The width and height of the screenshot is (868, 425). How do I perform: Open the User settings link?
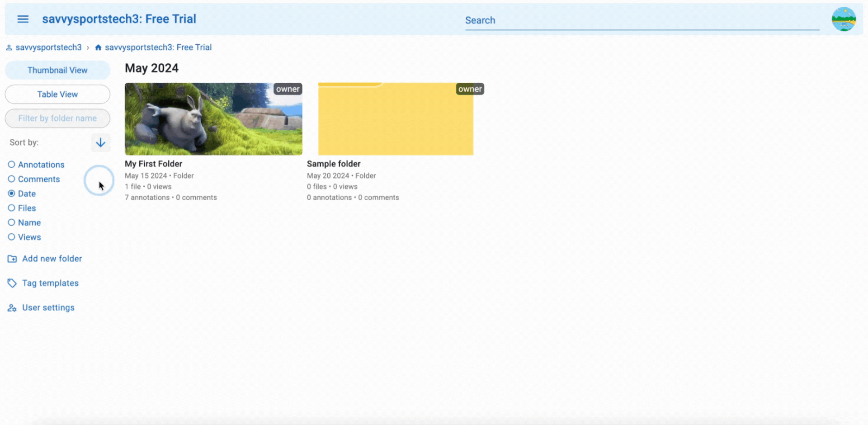coord(48,307)
